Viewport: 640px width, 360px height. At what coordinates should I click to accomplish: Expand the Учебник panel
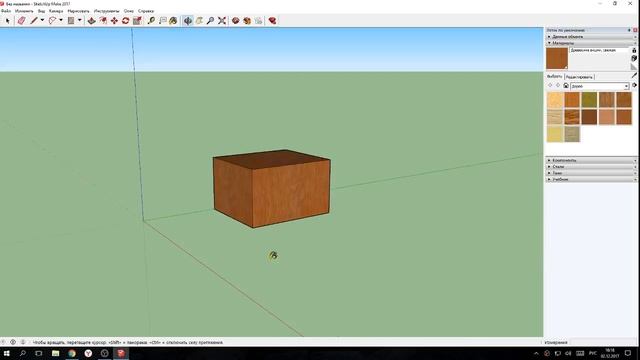pyautogui.click(x=591, y=179)
